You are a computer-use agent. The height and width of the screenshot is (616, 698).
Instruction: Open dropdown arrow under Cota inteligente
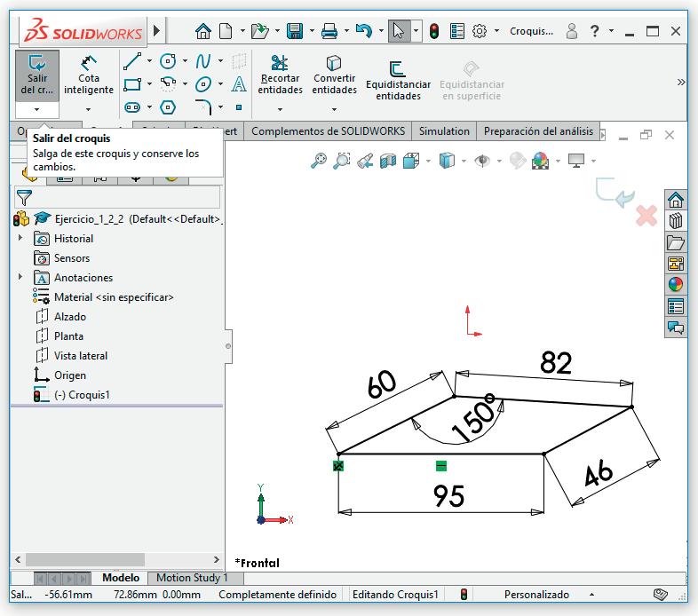coord(89,109)
